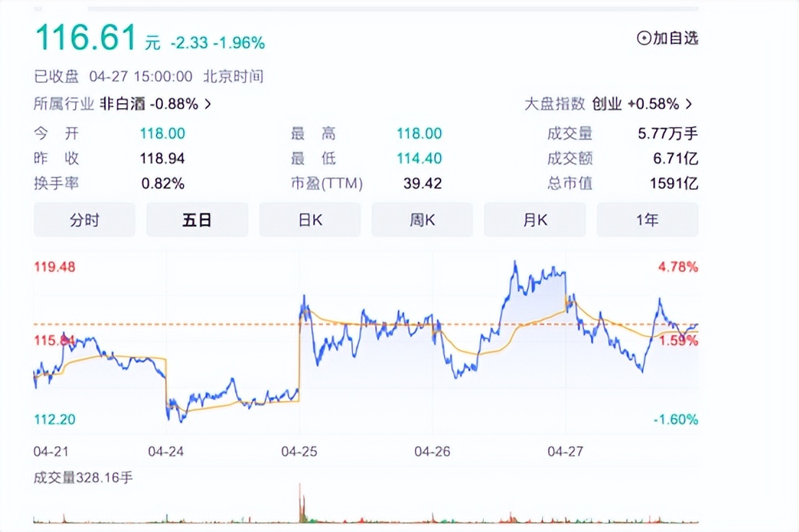Image resolution: width=799 pixels, height=532 pixels.
Task: Click the 市盈(TTM) label
Action: point(327,184)
